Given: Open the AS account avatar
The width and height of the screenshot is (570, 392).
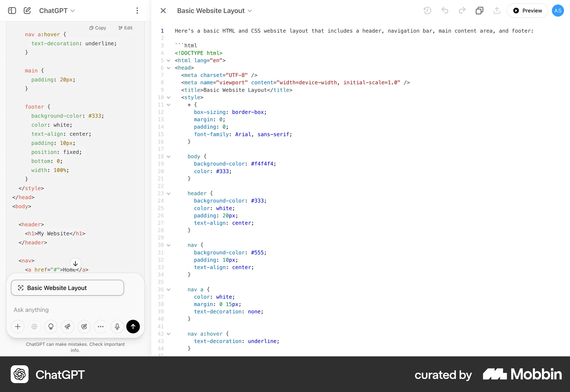Looking at the screenshot, I should pos(558,10).
